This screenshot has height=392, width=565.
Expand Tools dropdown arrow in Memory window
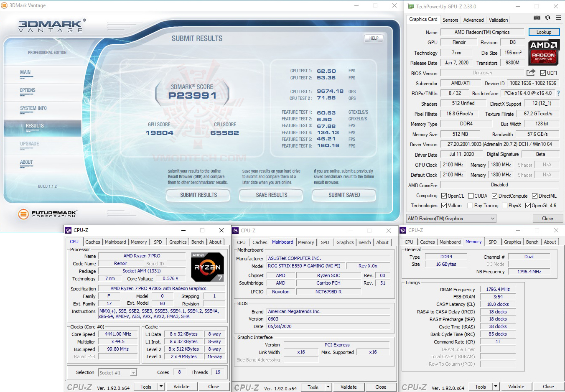(x=496, y=387)
